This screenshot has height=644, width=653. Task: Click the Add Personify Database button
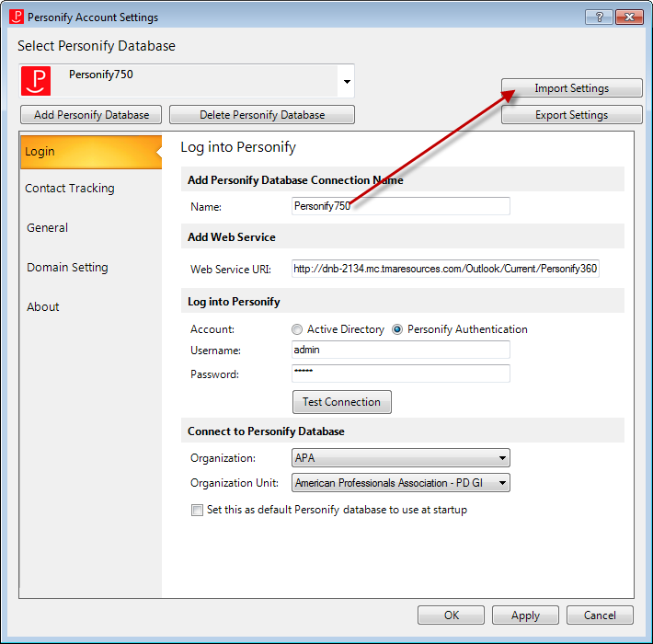coord(91,115)
